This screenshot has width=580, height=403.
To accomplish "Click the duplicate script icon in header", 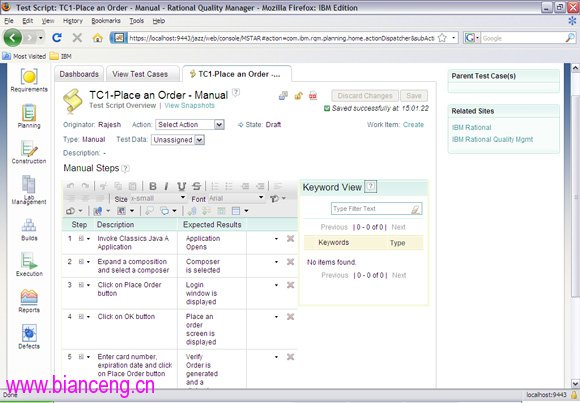I will [283, 96].
